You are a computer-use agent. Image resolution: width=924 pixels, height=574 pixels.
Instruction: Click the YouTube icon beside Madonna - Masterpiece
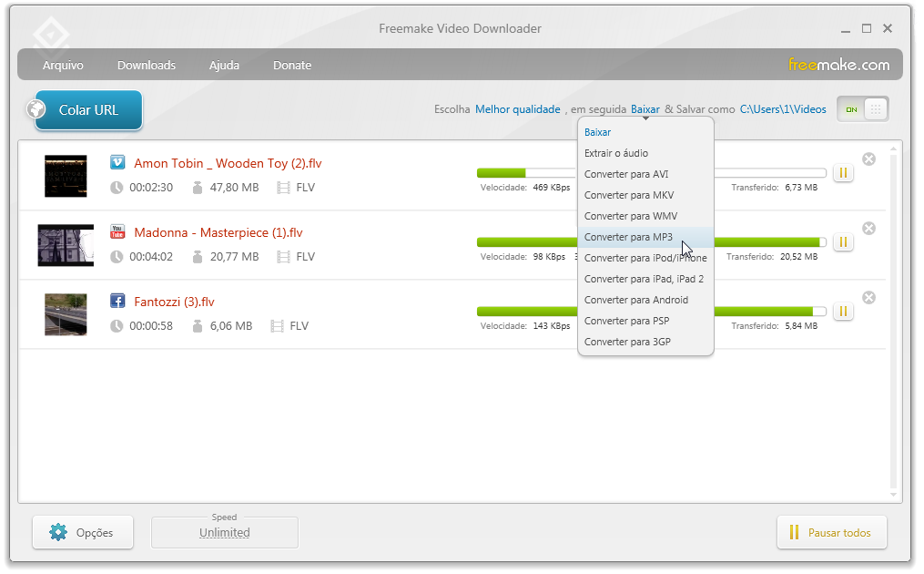[117, 231]
